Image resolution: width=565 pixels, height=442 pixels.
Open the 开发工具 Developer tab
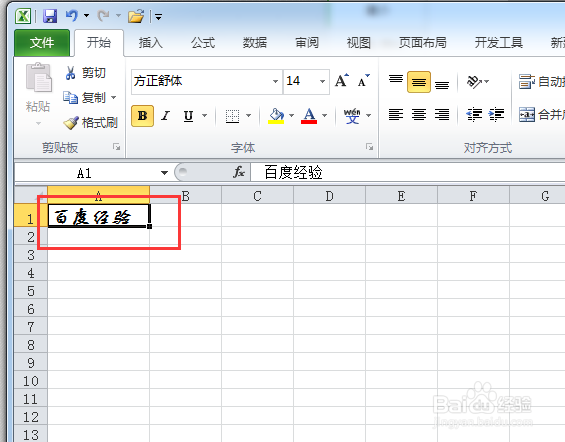(x=499, y=43)
